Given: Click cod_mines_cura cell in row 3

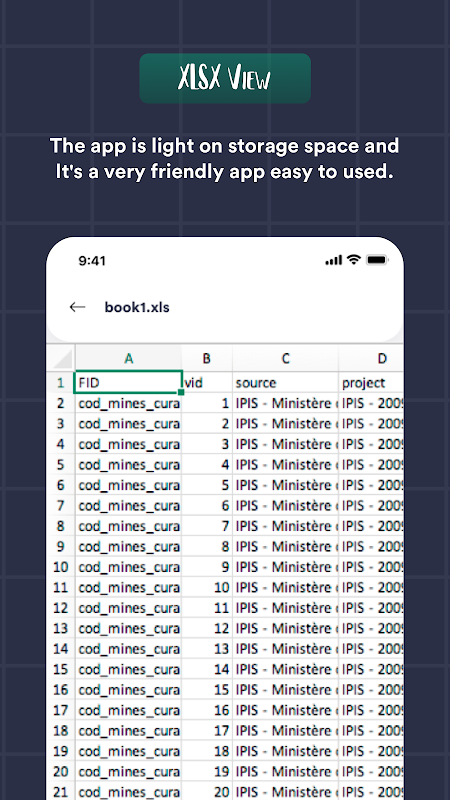Looking at the screenshot, I should 129,424.
